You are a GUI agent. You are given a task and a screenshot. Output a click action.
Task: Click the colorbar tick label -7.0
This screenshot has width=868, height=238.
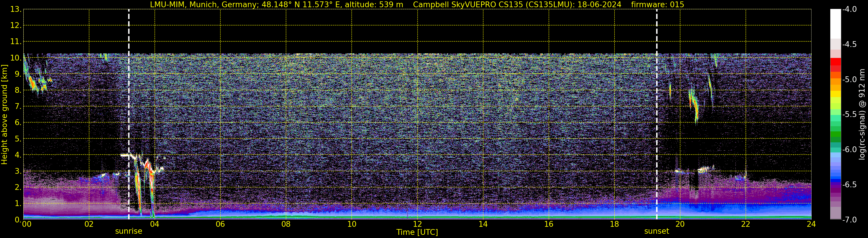click(849, 220)
